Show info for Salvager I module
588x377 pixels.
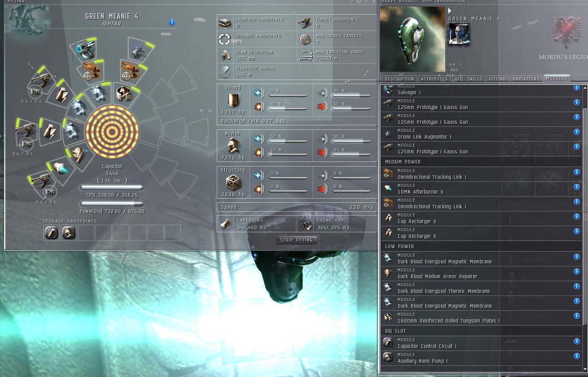[x=577, y=88]
